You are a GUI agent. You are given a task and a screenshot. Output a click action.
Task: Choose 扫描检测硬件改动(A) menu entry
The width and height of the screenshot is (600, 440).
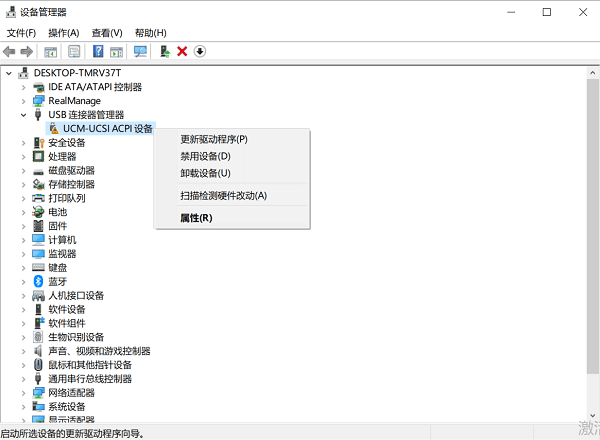pos(223,195)
